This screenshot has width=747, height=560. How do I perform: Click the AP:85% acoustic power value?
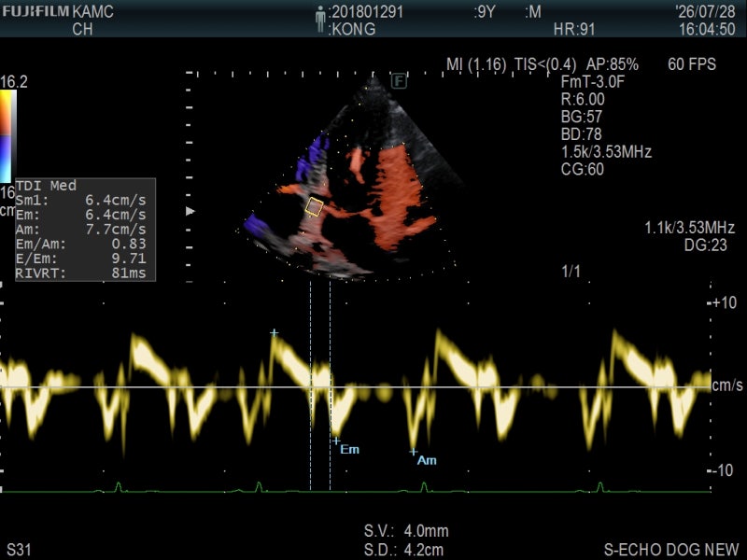613,64
